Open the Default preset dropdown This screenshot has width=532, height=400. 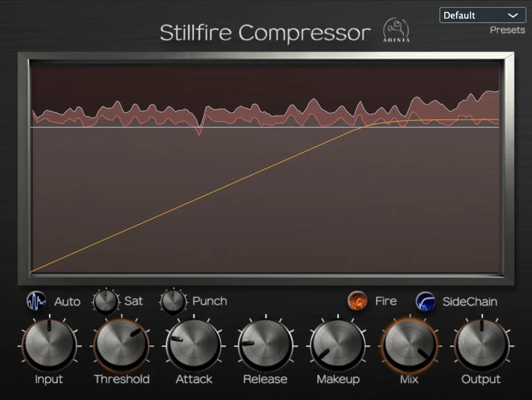(x=482, y=15)
